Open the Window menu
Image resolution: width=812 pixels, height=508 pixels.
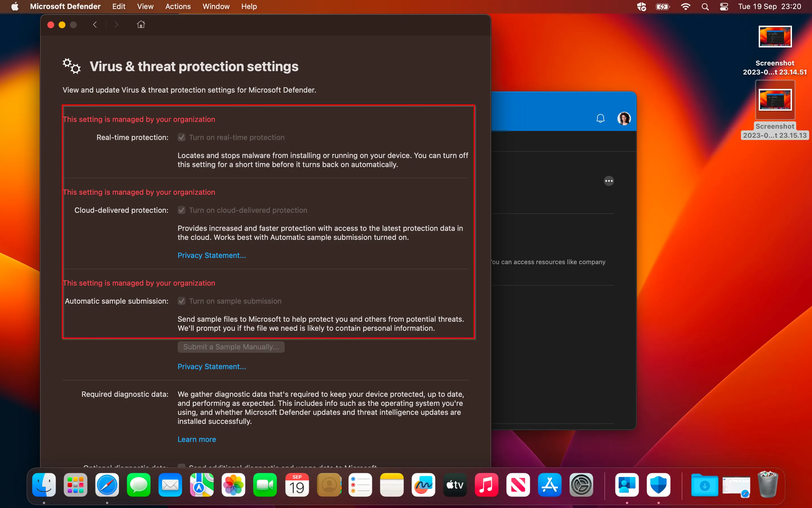click(216, 6)
